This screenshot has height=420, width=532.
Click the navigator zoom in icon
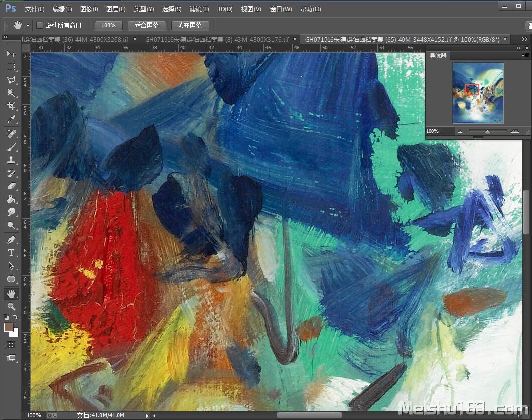pos(515,131)
